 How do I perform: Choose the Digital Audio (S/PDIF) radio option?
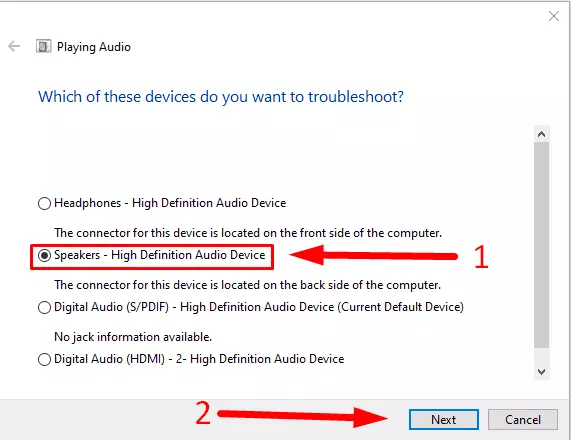[x=44, y=307]
